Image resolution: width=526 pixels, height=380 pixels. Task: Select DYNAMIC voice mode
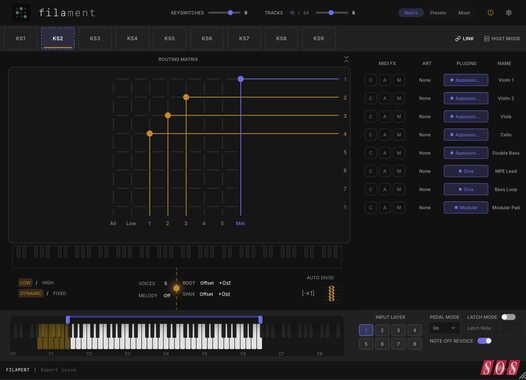[x=31, y=293]
